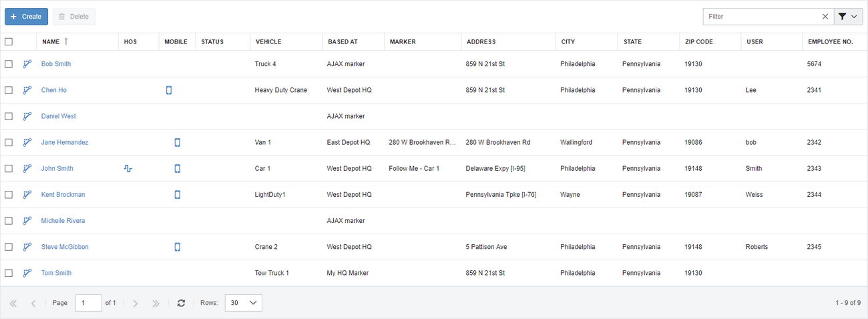Click John Smith's HOS status icon
The height and width of the screenshot is (319, 868).
[128, 169]
